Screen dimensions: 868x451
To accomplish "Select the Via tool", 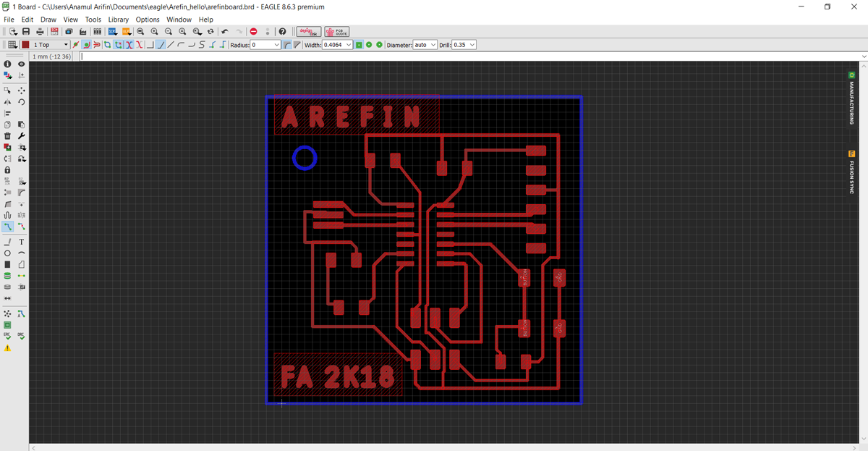I will coord(7,275).
